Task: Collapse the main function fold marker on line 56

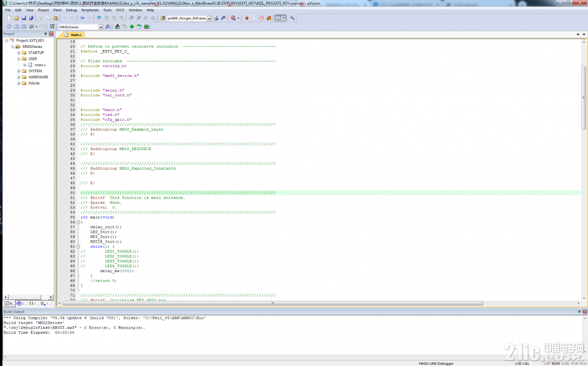Action: click(x=78, y=222)
